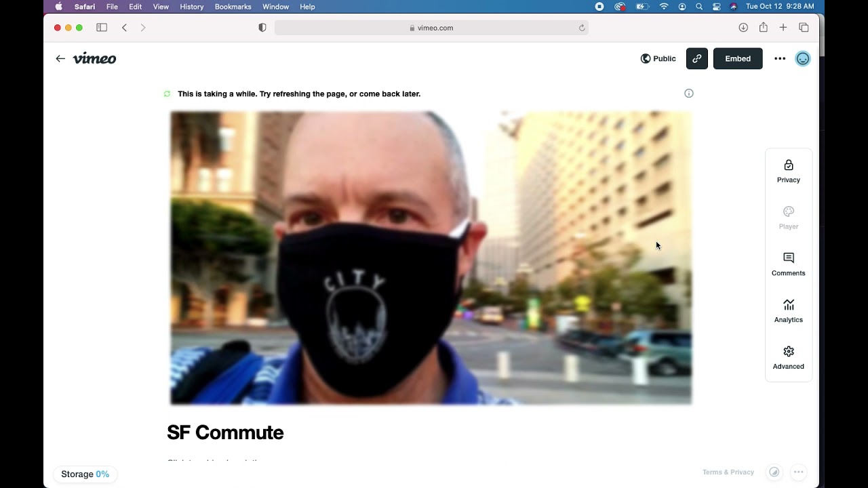This screenshot has width=868, height=488.
Task: Click the date and time display
Action: click(x=780, y=7)
